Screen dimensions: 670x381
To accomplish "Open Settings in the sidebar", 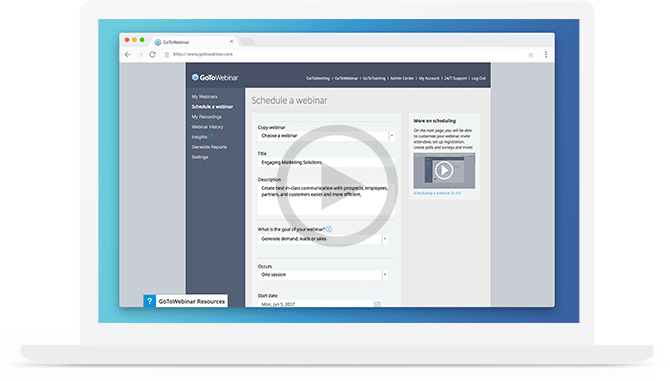I will 200,157.
